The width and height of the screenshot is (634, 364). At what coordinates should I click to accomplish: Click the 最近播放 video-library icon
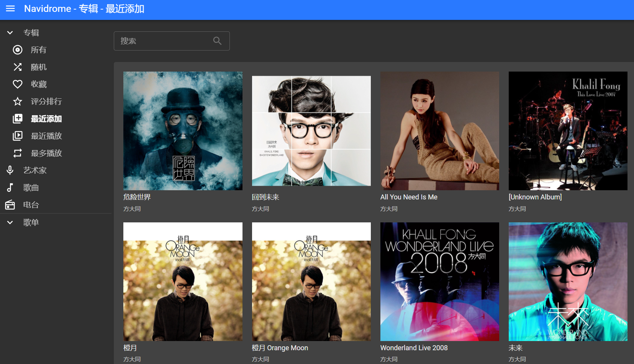pos(18,136)
